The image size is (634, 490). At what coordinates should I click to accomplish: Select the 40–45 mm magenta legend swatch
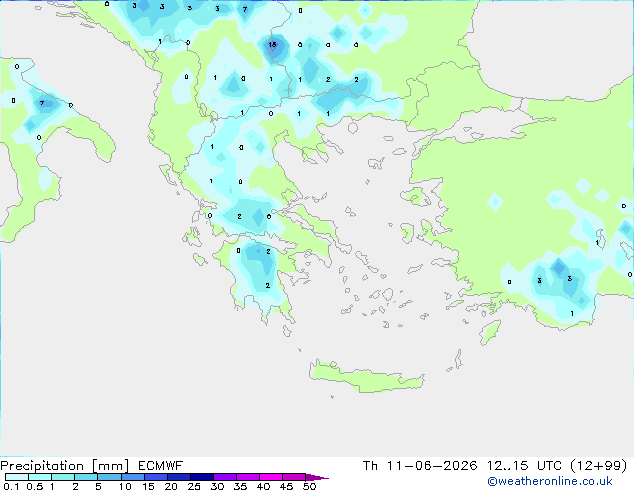[271, 477]
